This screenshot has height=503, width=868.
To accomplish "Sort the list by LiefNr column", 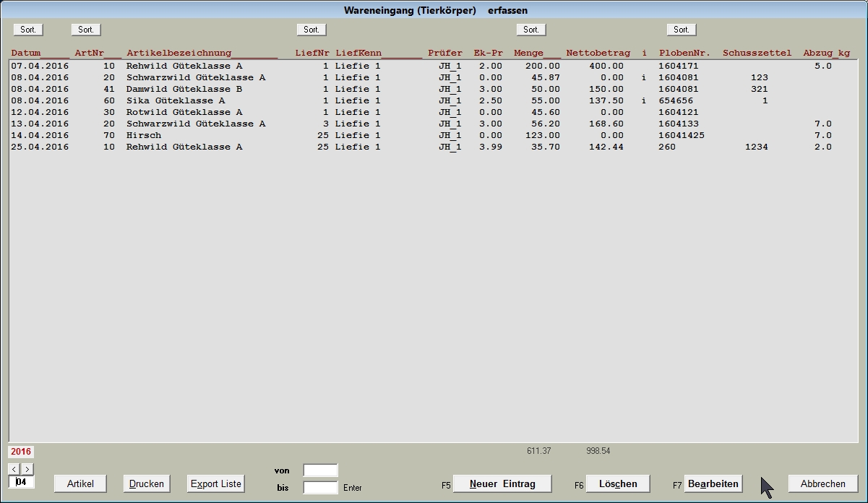I will coord(311,30).
